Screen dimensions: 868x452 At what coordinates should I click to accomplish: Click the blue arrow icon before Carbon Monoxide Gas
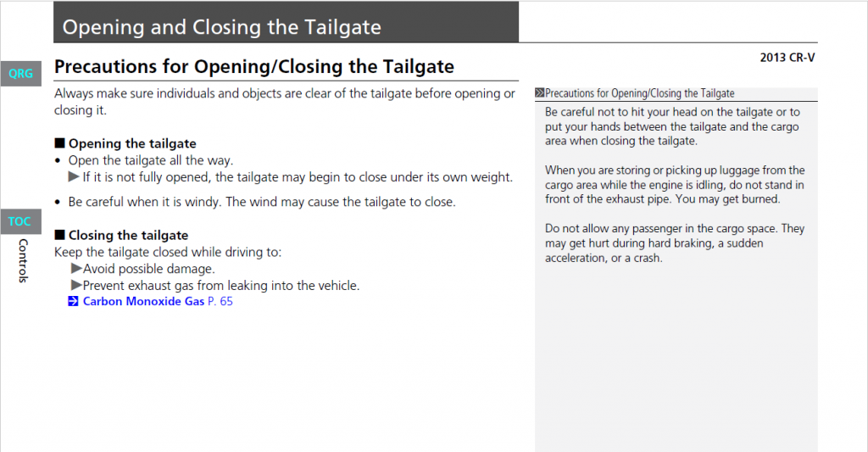74,301
